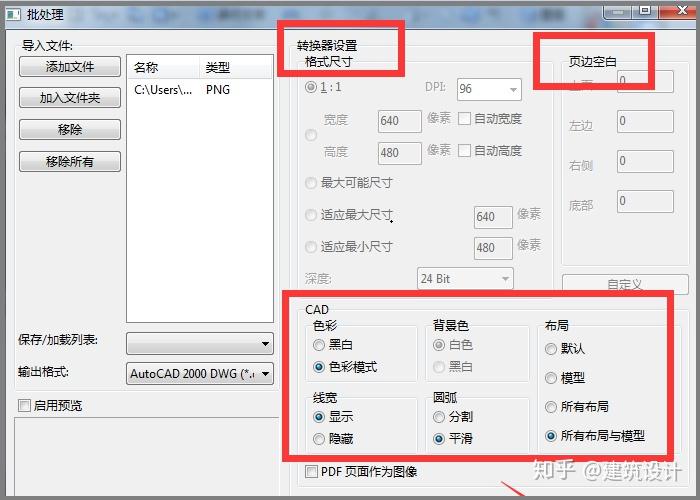
Task: Select the PNG file row in list
Action: (200, 90)
